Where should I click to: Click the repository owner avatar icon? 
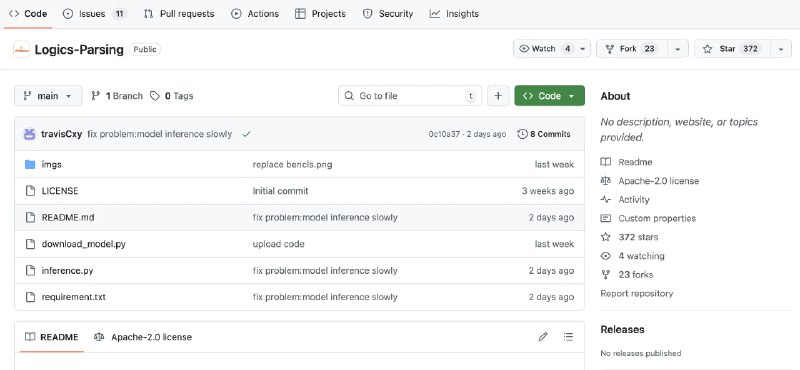pyautogui.click(x=21, y=49)
